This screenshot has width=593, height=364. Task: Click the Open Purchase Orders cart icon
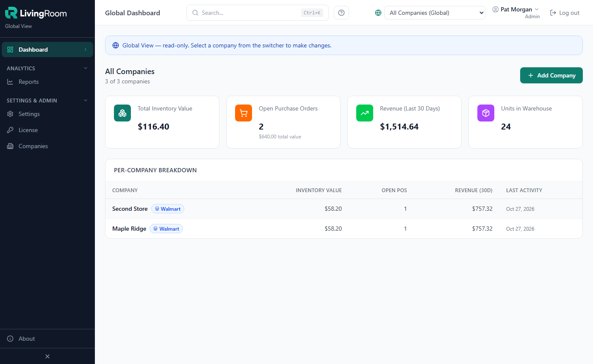point(244,113)
